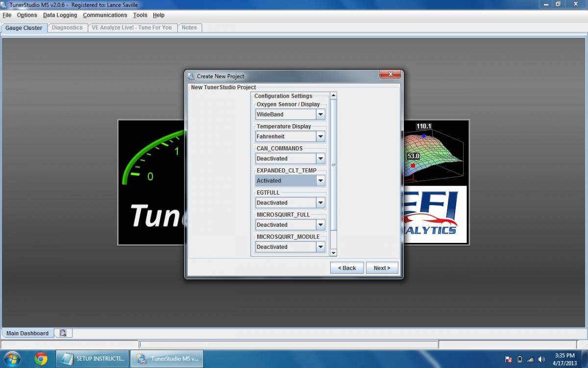Click the Back button in the wizard

(347, 268)
